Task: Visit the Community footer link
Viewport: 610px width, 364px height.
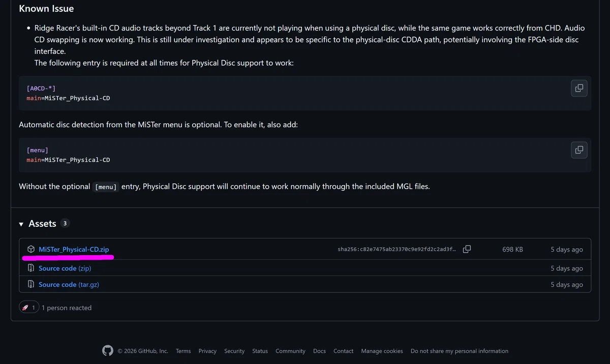Action: pyautogui.click(x=290, y=351)
